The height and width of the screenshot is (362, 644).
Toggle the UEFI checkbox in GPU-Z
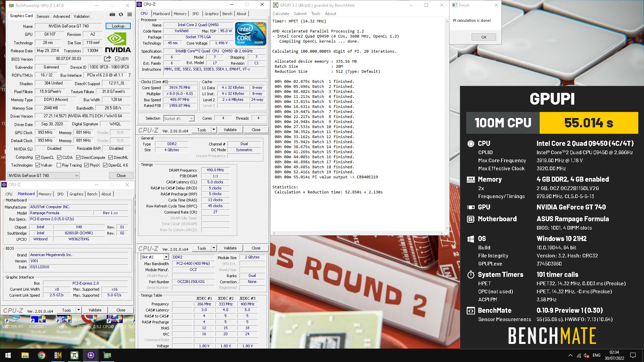pyautogui.click(x=117, y=59)
